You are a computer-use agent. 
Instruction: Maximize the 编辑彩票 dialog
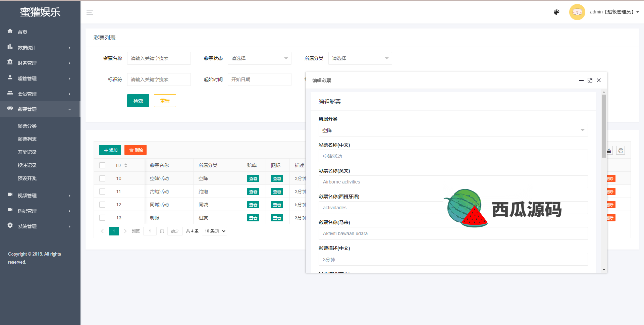pyautogui.click(x=590, y=80)
